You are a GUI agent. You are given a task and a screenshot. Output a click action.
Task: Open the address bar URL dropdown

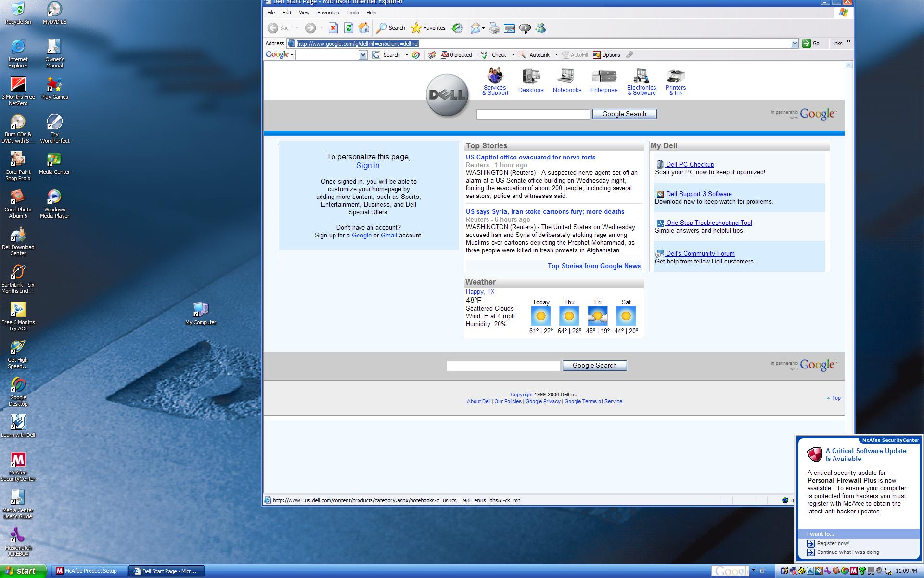click(x=795, y=44)
